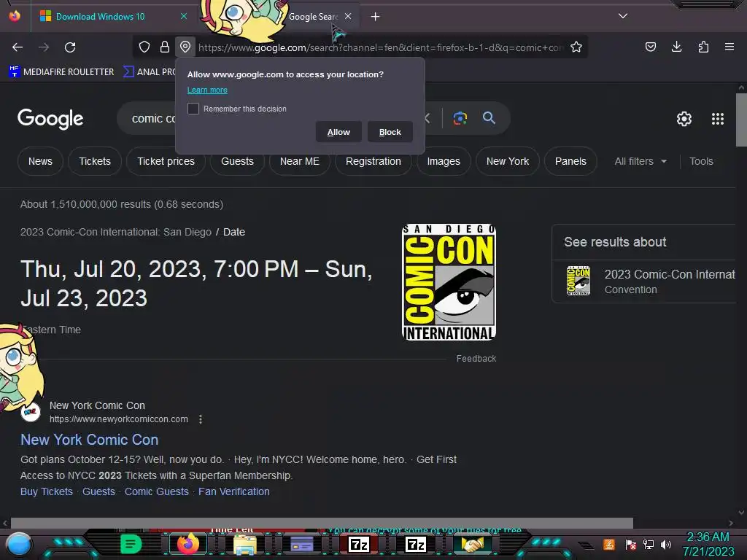Open the Firefox application menu
This screenshot has width=747, height=560.
[x=729, y=47]
